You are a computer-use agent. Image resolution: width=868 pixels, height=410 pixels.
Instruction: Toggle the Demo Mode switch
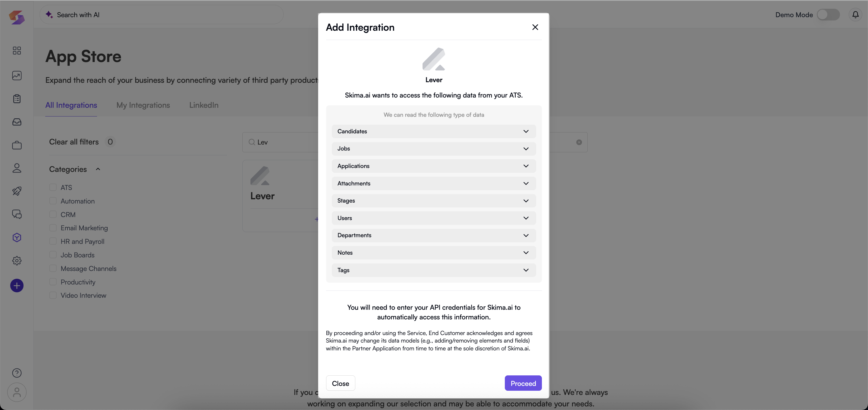coord(828,14)
